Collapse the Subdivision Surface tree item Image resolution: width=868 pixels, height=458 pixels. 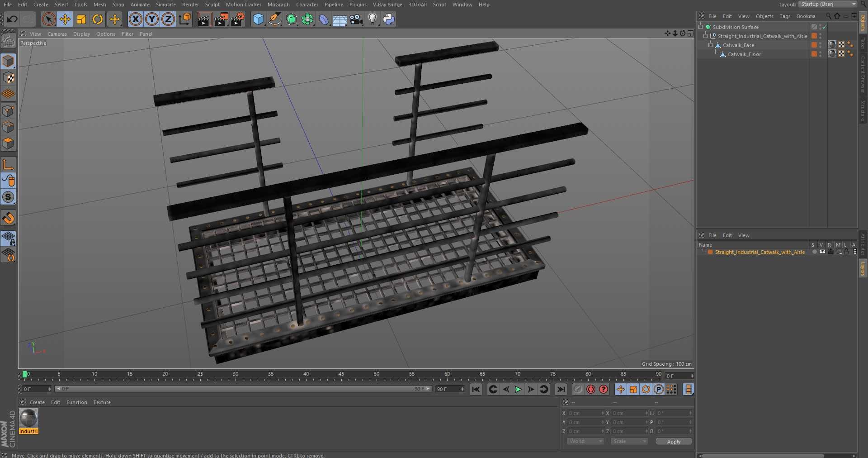click(x=701, y=27)
